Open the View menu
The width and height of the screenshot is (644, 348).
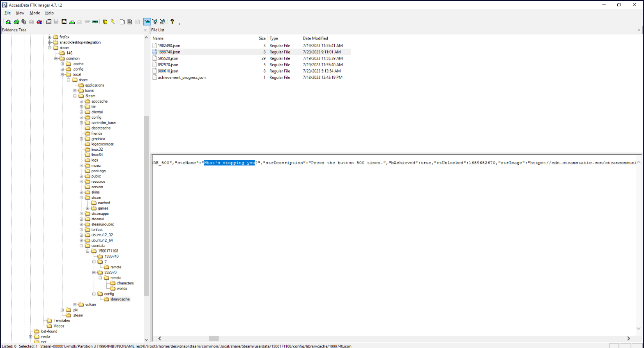click(20, 13)
